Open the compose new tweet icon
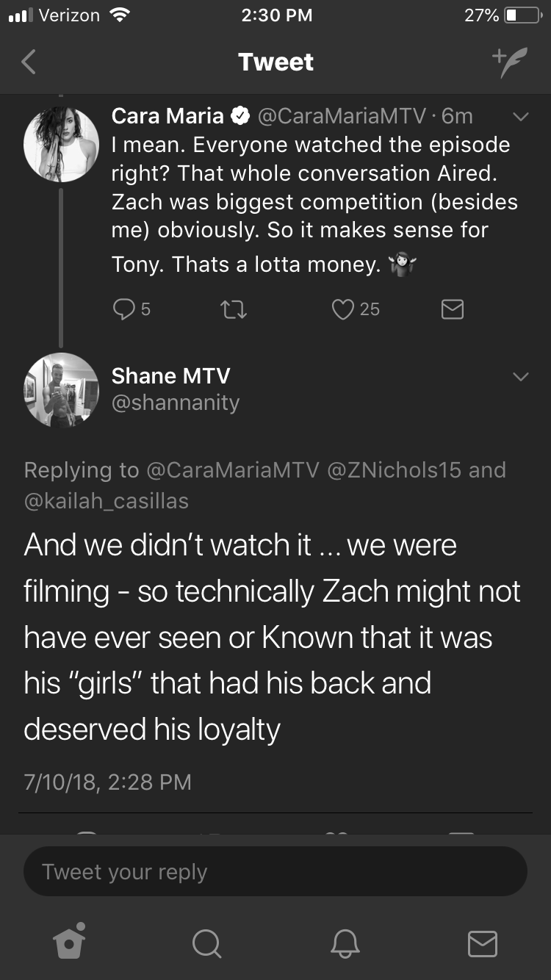551x980 pixels. [x=510, y=62]
